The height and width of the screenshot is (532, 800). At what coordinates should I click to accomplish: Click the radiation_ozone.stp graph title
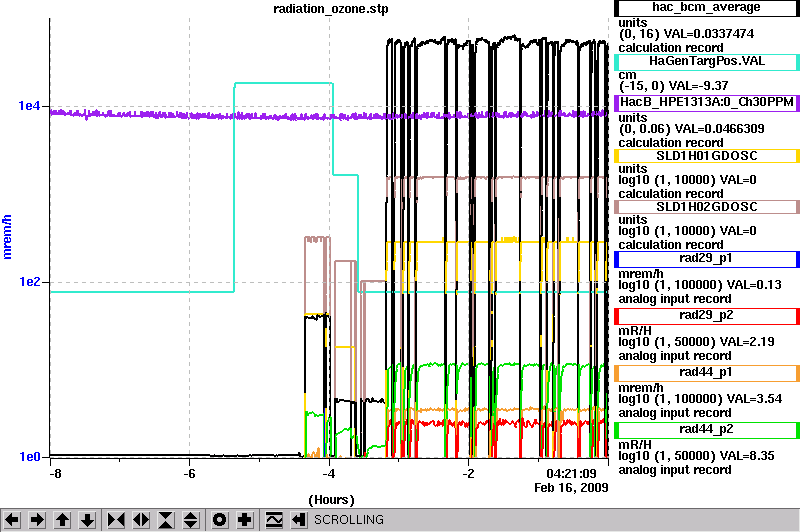tap(331, 9)
